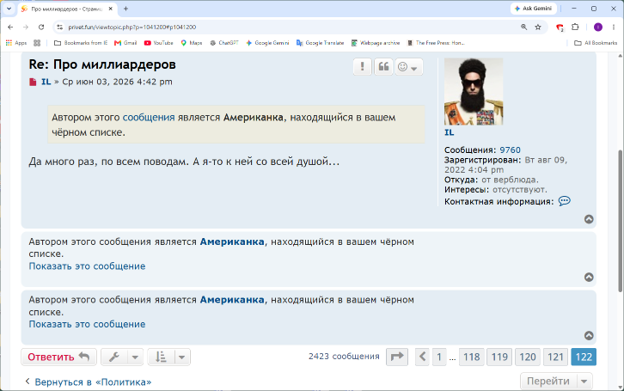Viewport: 624px width, 391px height.
Task: Follow the 'сообщения' link in quote box
Action: coord(148,117)
